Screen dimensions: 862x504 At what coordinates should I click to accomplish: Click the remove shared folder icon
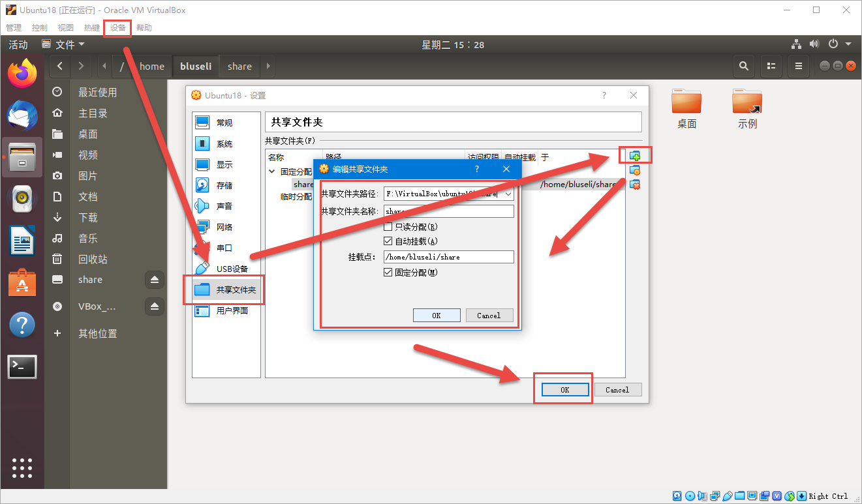(635, 185)
